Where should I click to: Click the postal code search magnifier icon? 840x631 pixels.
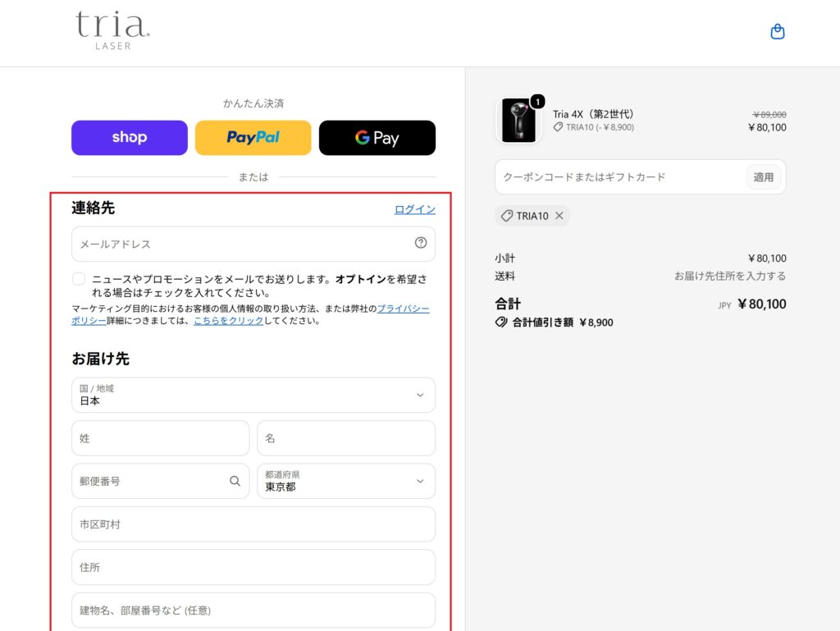pos(235,481)
